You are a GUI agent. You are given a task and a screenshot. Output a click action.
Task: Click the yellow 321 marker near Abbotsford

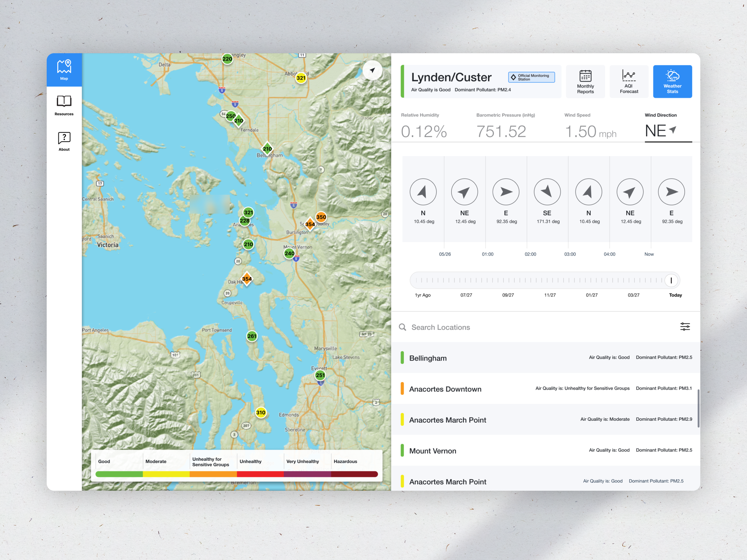(x=301, y=78)
